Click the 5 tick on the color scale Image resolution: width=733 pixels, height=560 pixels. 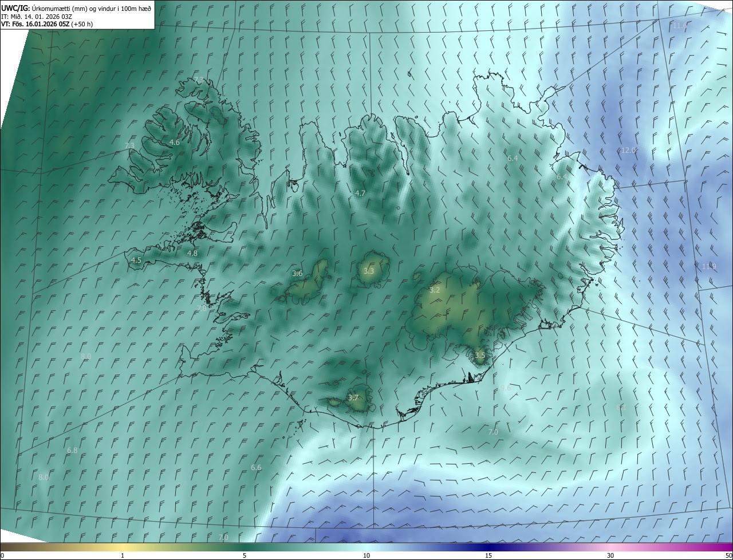[245, 555]
